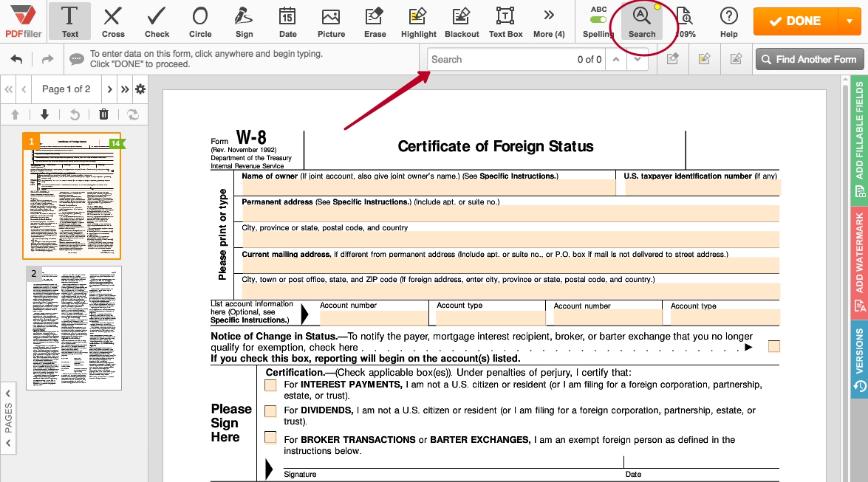Viewport: 868px width, 482px height.
Task: Click the orange DONE button
Action: pyautogui.click(x=796, y=21)
